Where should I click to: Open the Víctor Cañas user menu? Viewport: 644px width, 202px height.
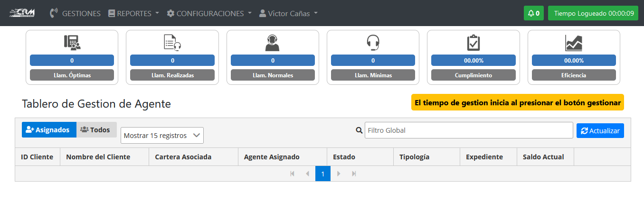pos(288,13)
